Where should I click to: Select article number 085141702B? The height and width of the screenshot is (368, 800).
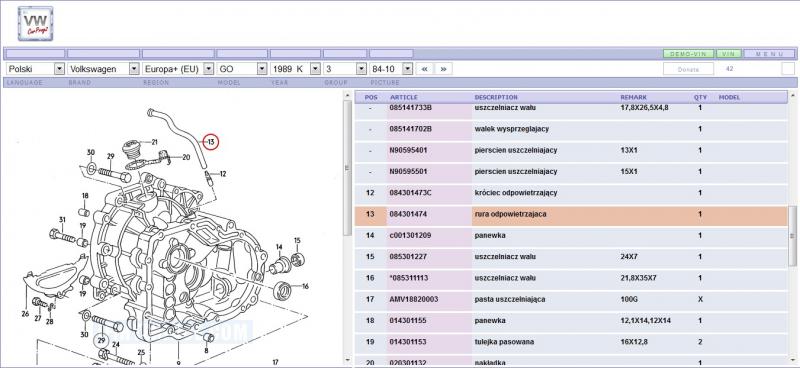[x=410, y=129]
